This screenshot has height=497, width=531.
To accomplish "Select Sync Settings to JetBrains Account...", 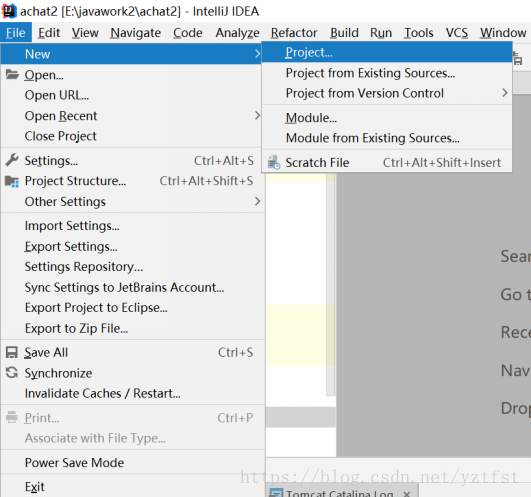I will [132, 287].
